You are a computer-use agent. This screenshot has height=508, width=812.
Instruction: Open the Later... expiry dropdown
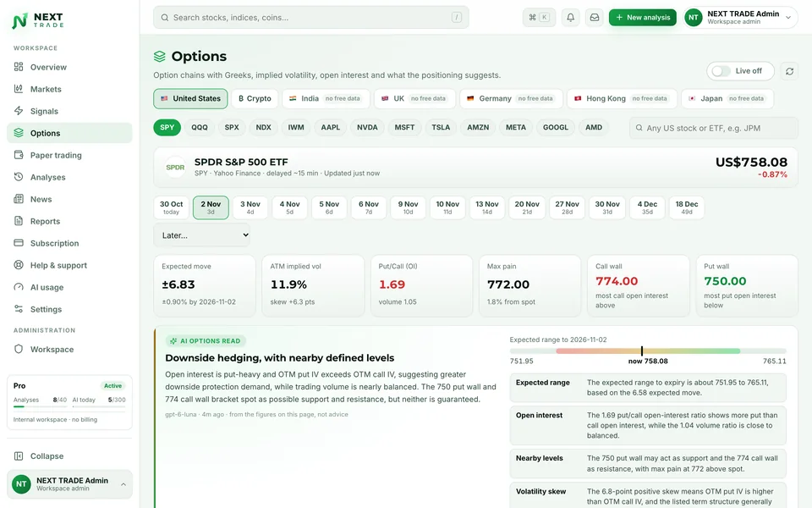202,235
